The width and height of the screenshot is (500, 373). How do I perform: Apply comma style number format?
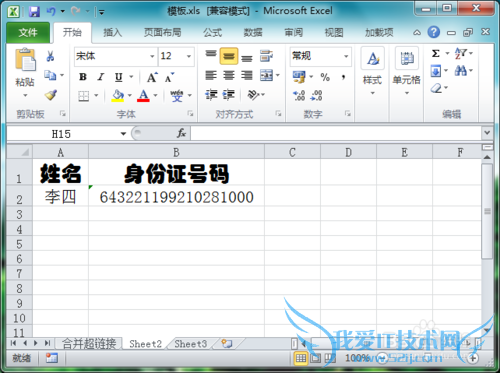point(343,77)
